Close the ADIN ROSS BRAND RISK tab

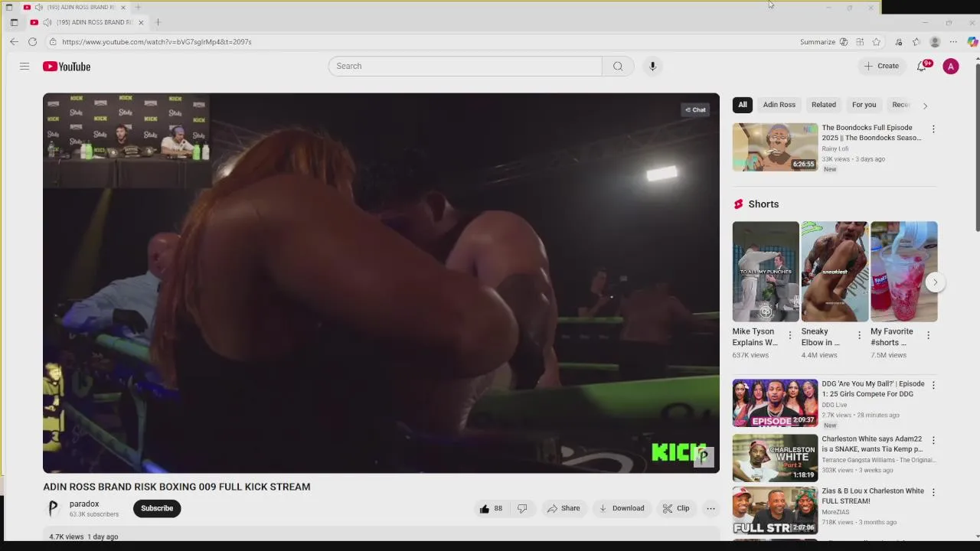coord(141,22)
